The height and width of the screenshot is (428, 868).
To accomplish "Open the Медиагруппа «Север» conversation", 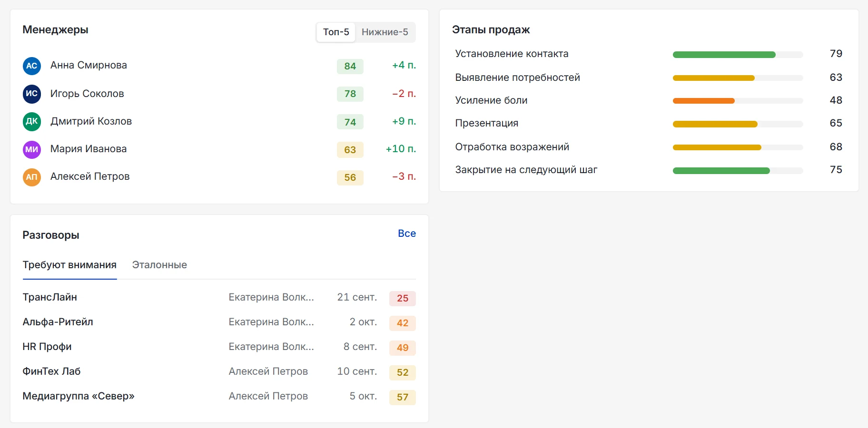I will tap(79, 396).
